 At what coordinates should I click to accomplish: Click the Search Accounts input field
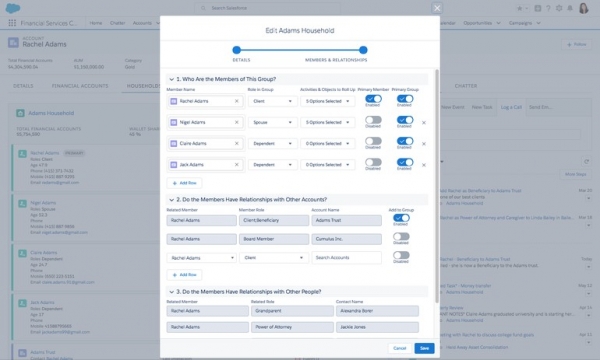pos(347,258)
